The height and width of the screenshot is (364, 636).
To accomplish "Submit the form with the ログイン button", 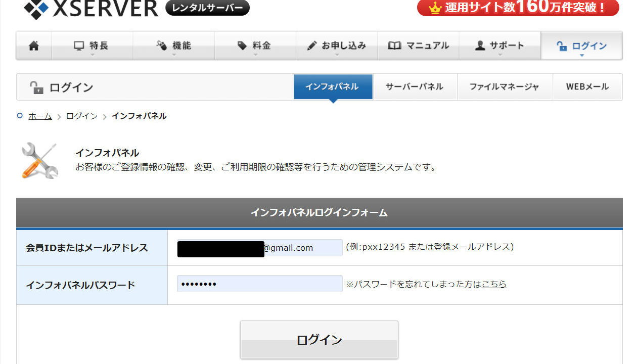I will coord(319,340).
